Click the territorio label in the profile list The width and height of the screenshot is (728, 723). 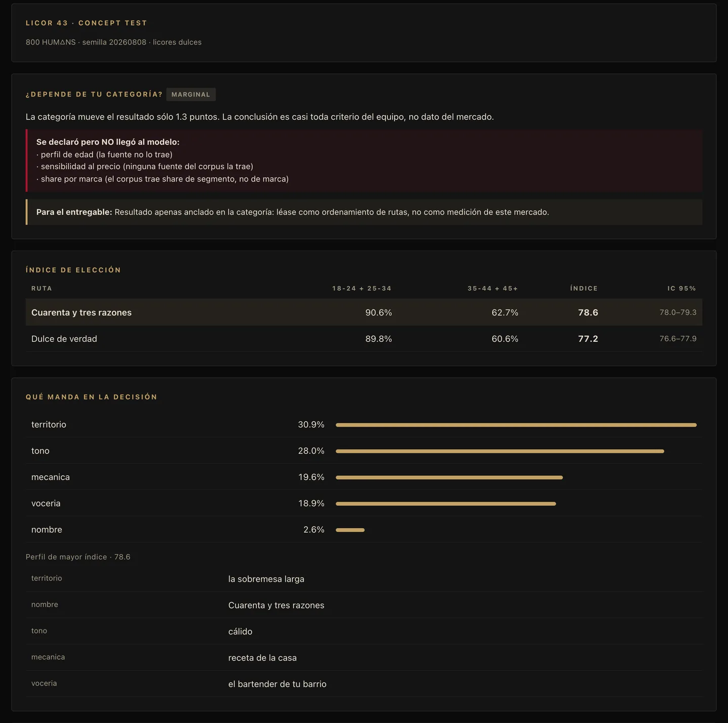pos(47,578)
